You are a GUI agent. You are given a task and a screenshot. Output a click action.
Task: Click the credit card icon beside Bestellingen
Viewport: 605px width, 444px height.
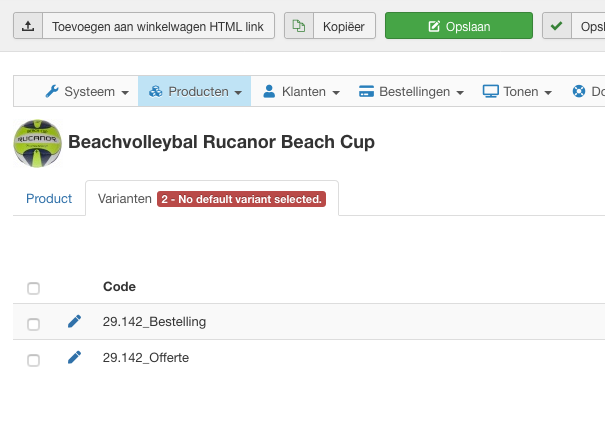point(366,91)
